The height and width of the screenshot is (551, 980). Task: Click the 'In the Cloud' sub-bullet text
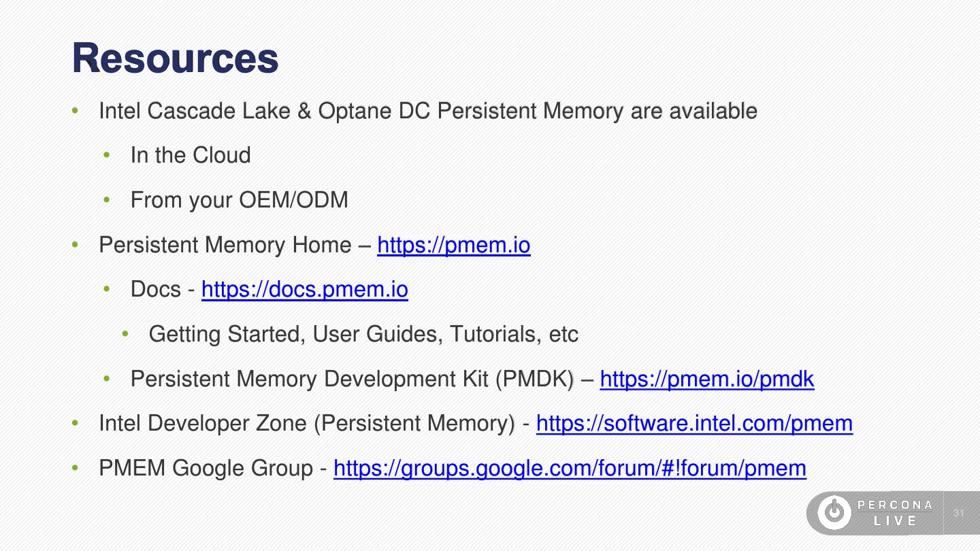pos(191,155)
